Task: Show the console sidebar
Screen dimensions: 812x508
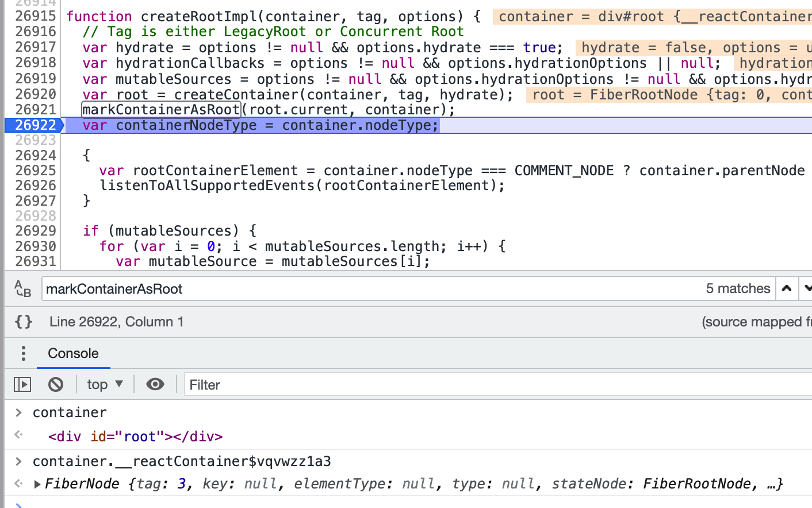Action: click(x=22, y=384)
